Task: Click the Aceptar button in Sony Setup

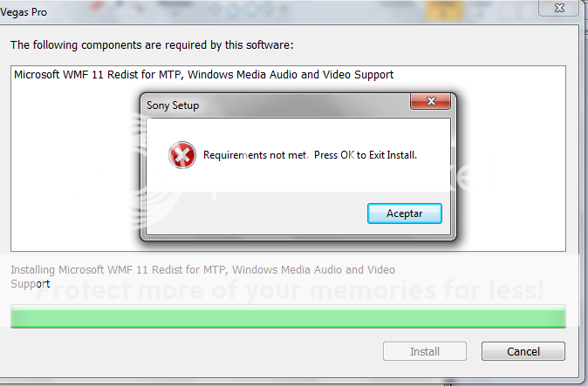Action: pyautogui.click(x=405, y=213)
